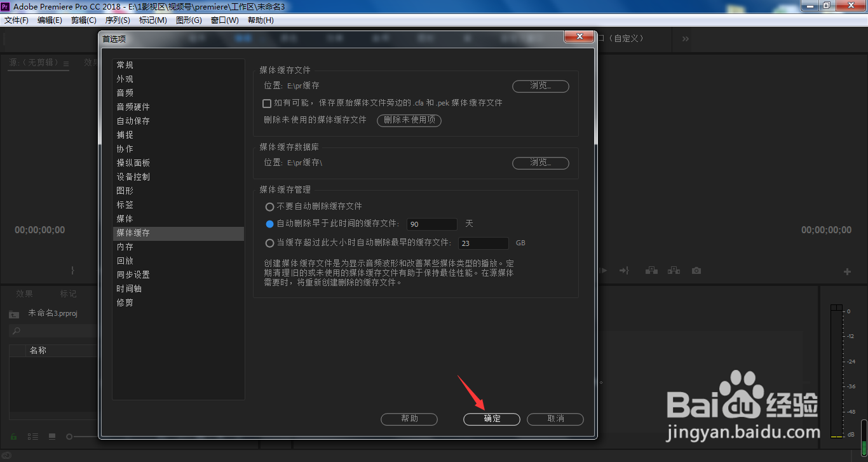Click 浏览 for 媒体缓存数据库 location
Image resolution: width=868 pixels, height=462 pixels.
click(541, 163)
